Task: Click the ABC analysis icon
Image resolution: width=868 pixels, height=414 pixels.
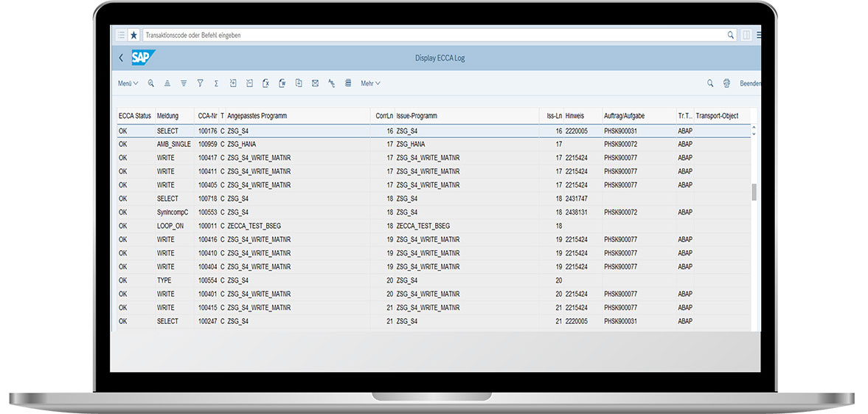Action: pyautogui.click(x=332, y=83)
